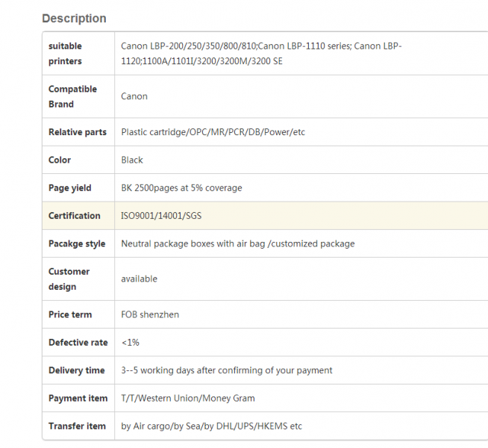Click the Canon LBP-200/250/350 printer list text
This screenshot has width=488, height=448.
tap(261, 54)
